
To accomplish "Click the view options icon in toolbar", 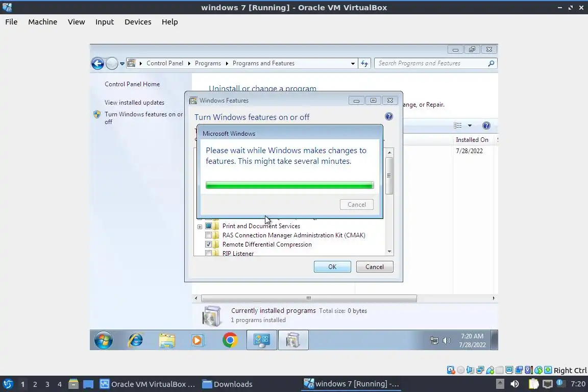I will (457, 125).
